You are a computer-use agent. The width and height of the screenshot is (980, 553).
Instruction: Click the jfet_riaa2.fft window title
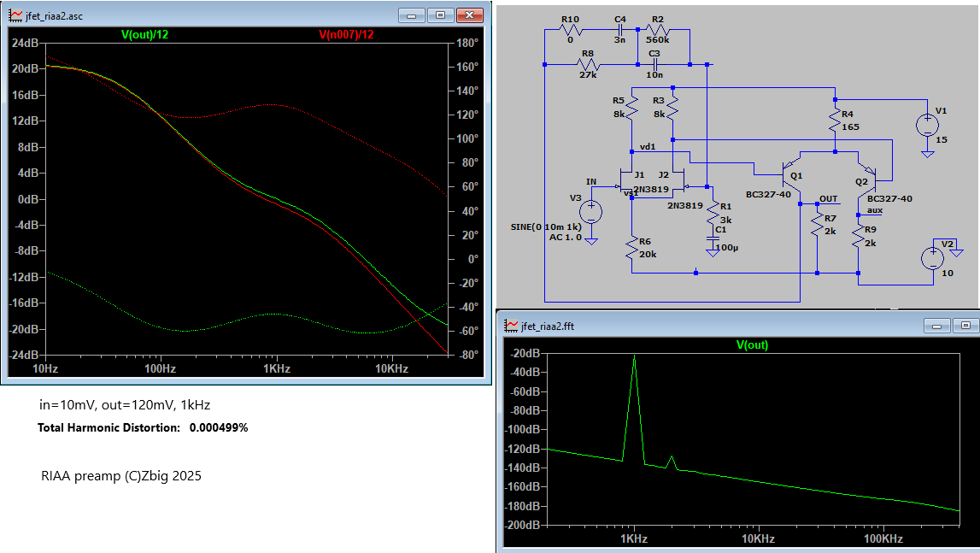tap(549, 326)
